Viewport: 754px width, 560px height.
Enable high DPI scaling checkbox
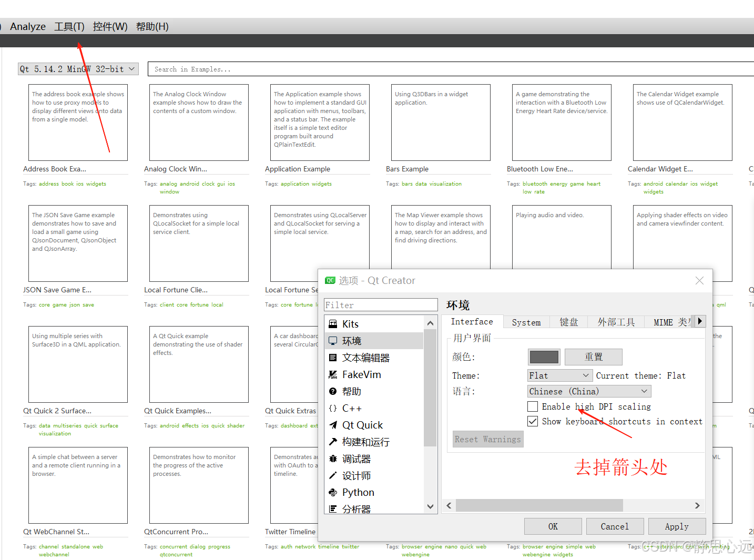click(x=533, y=406)
